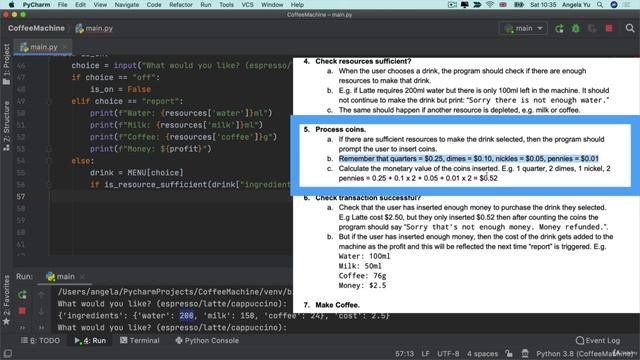The height and width of the screenshot is (360, 640).
Task: Click the '4. Check resources sufficient?' heading
Action: (x=357, y=61)
